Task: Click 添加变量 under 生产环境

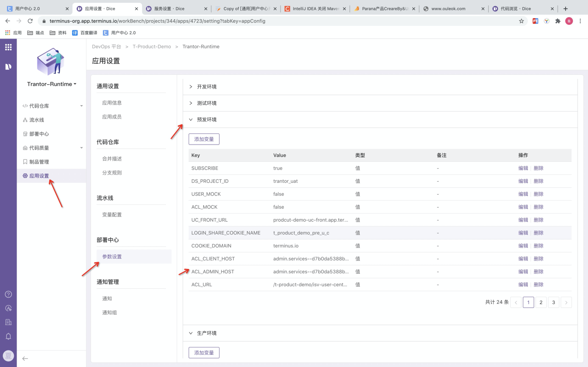Action: point(204,352)
